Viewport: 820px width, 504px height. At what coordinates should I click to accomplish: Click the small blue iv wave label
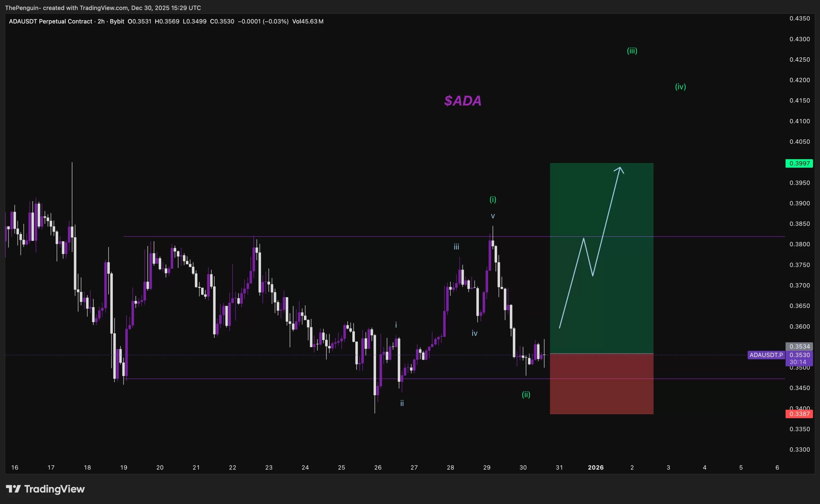click(x=474, y=333)
